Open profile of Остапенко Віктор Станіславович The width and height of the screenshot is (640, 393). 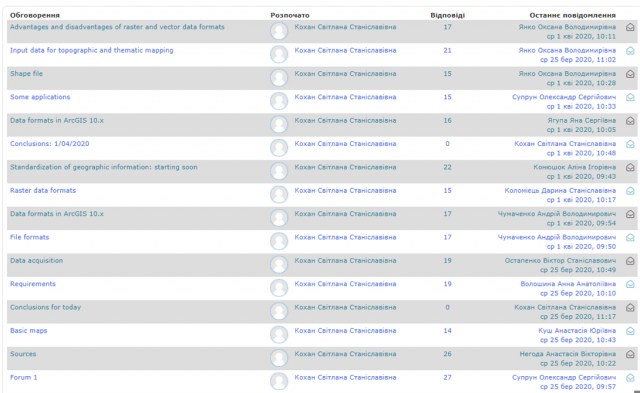click(x=560, y=260)
